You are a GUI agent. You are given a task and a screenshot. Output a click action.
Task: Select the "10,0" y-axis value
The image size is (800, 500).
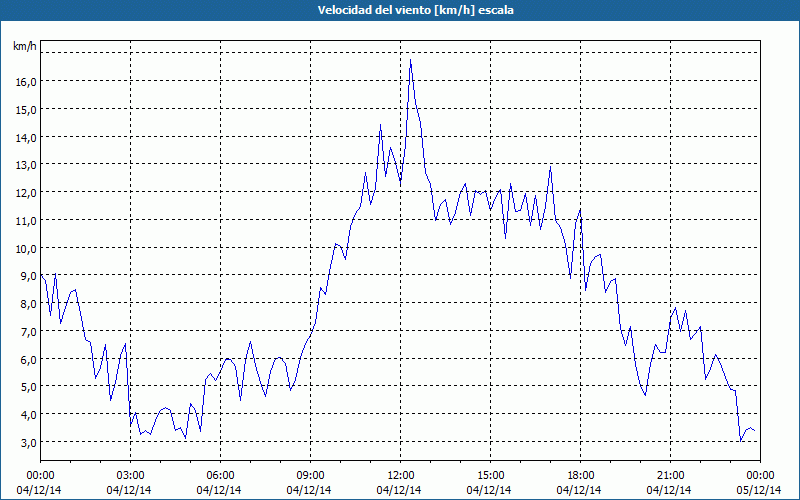tap(24, 248)
